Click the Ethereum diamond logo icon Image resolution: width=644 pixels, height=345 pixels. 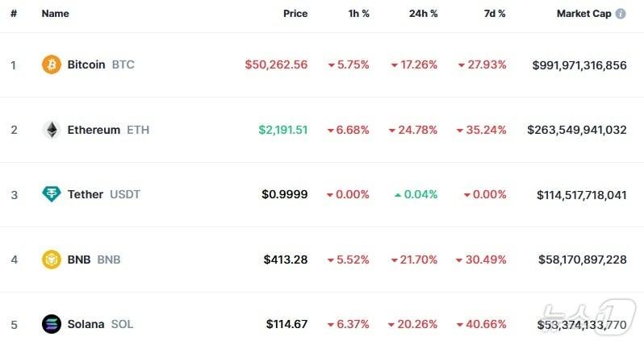[52, 130]
